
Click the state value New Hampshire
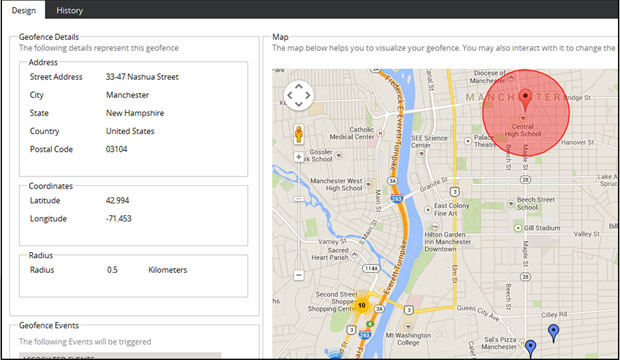[x=135, y=113]
